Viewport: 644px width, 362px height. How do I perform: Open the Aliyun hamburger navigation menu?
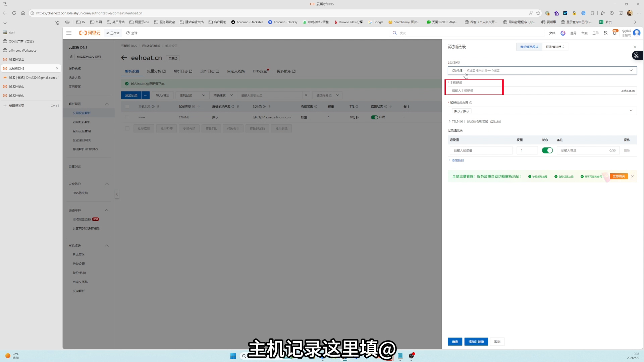pyautogui.click(x=69, y=33)
